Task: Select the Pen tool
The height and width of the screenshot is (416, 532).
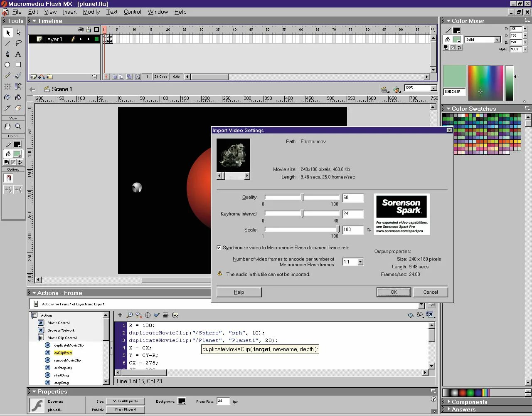Action: click(x=7, y=54)
